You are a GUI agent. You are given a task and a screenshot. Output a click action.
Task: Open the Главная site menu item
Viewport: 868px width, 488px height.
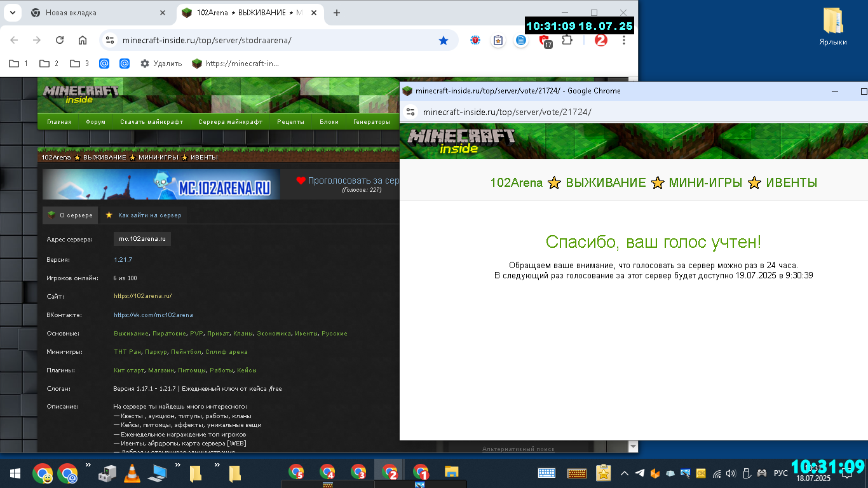pyautogui.click(x=59, y=122)
